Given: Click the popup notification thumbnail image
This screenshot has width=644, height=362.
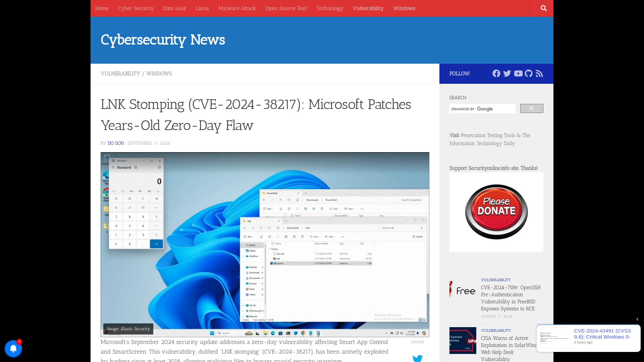Looking at the screenshot, I should [555, 338].
